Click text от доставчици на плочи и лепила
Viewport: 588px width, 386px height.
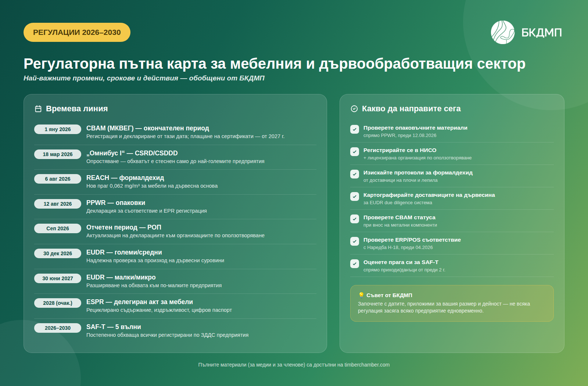[401, 180]
